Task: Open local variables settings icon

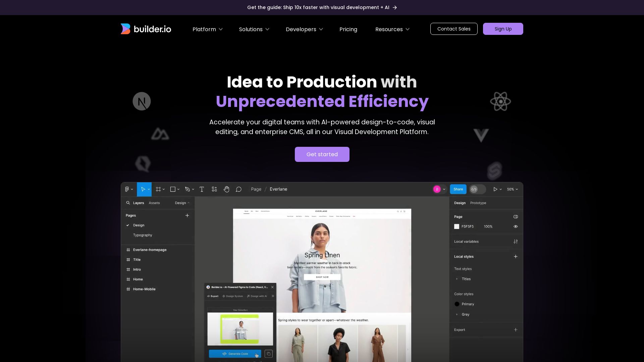Action: pos(516,242)
